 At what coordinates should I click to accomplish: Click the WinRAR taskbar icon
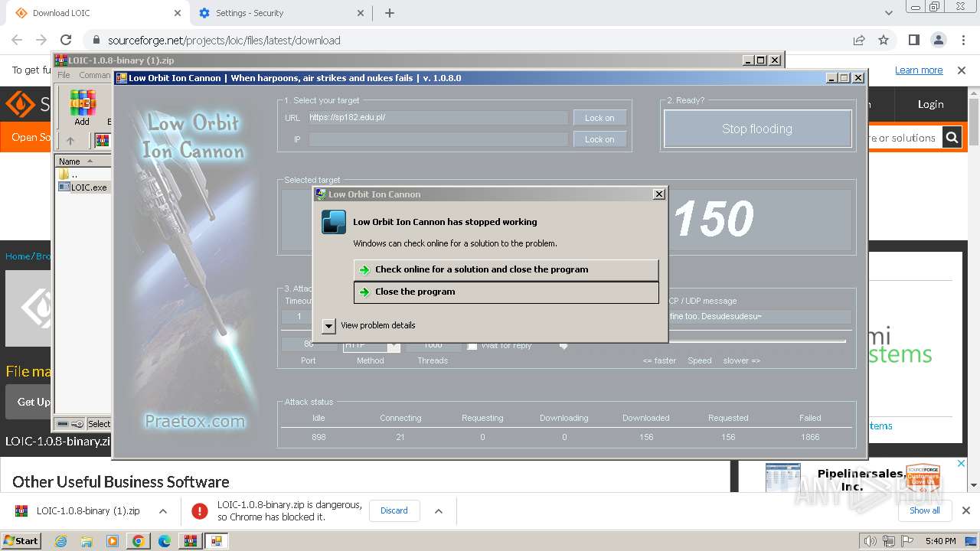point(190,541)
